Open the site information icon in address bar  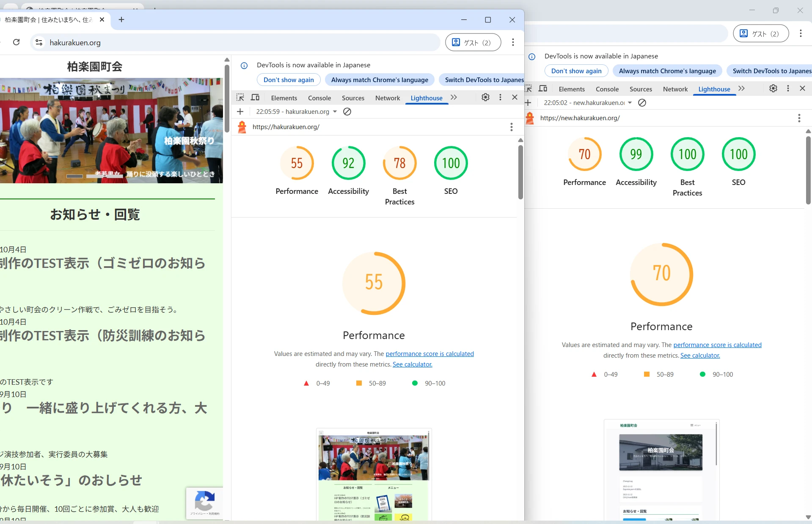(x=39, y=42)
